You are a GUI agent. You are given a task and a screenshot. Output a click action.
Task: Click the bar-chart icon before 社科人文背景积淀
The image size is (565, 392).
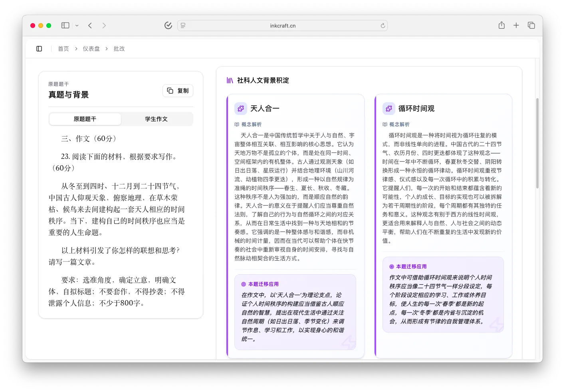(x=230, y=80)
